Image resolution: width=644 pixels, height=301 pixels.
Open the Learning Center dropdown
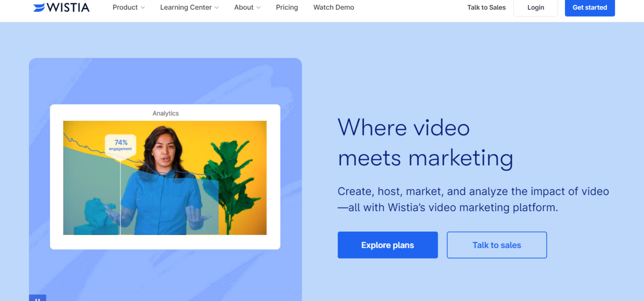click(186, 7)
